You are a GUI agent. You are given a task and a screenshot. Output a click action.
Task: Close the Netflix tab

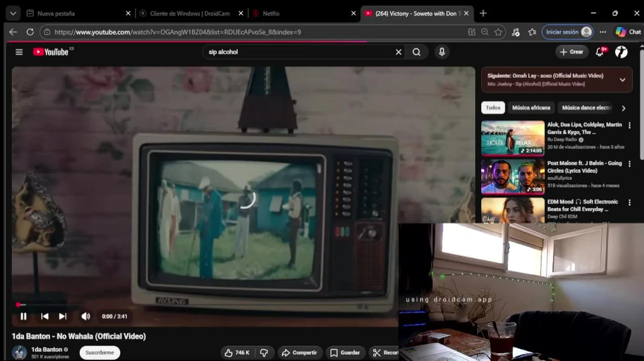[x=353, y=14]
